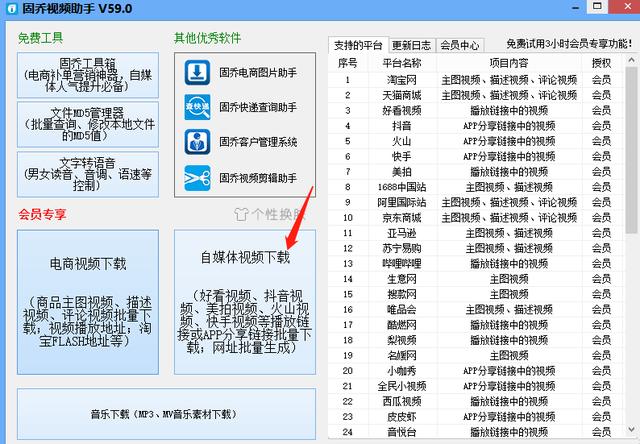Screen dimensions: 640x444
Task: Click the platform list scrollbar thumb
Action: coord(631,150)
